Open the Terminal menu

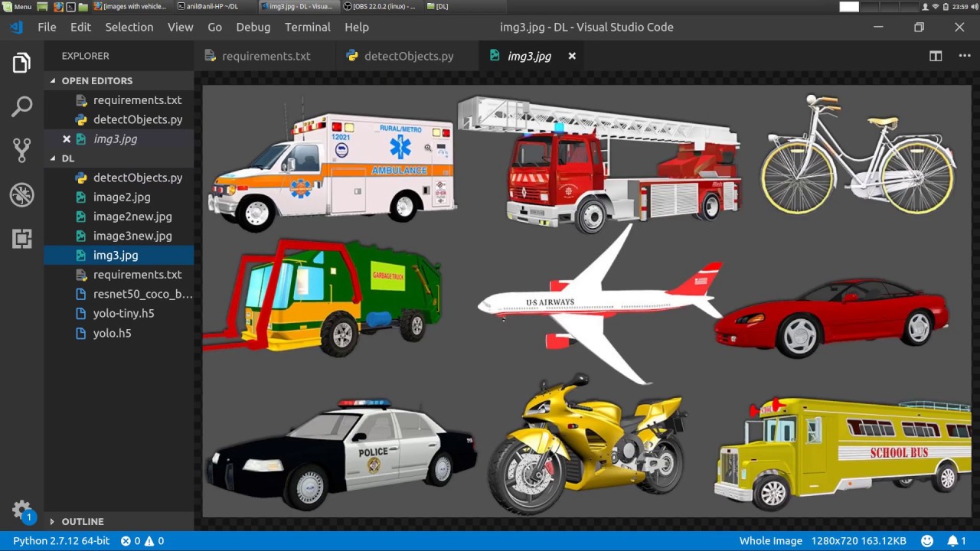pos(308,27)
